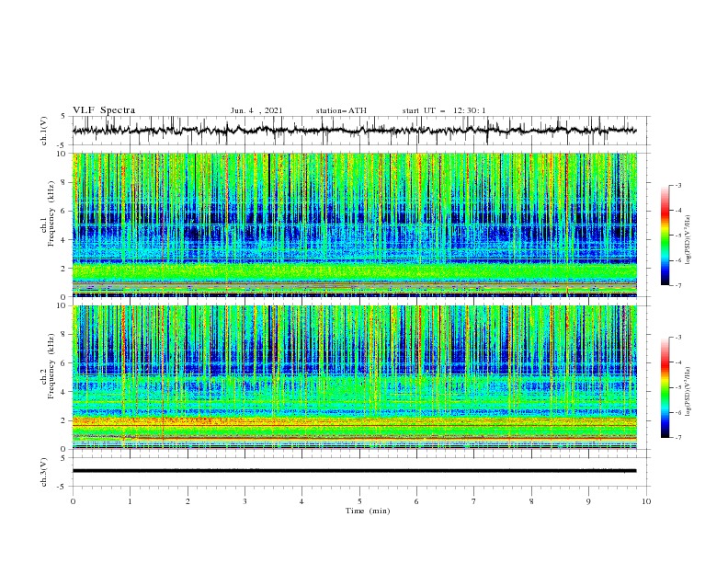Click time axis tick label '10'
Viewport: 728px width, 563px height.
click(646, 501)
